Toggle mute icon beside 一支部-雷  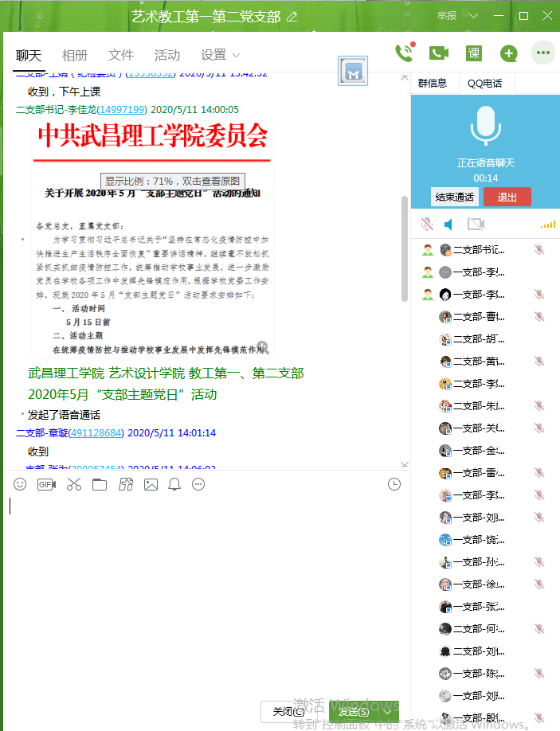[x=539, y=473]
